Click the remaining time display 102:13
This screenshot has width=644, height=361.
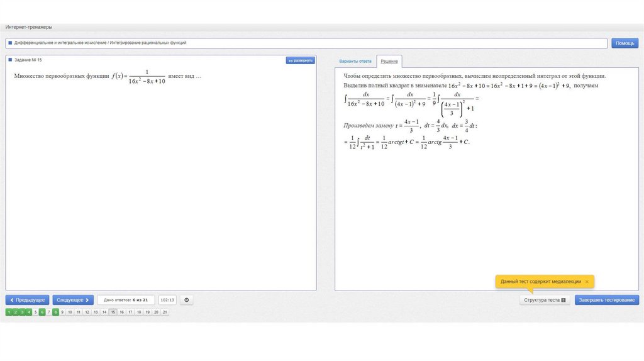coord(167,300)
